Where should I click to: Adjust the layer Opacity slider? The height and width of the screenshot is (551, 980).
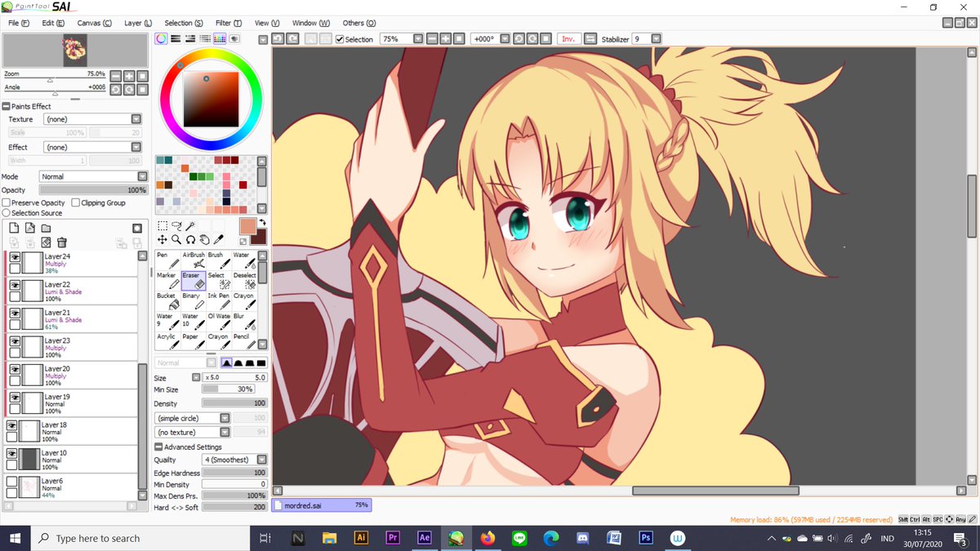93,190
